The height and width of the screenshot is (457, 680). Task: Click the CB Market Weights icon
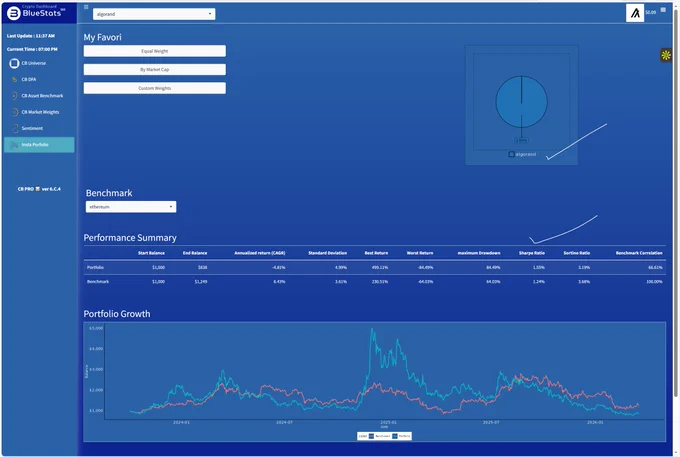[14, 112]
